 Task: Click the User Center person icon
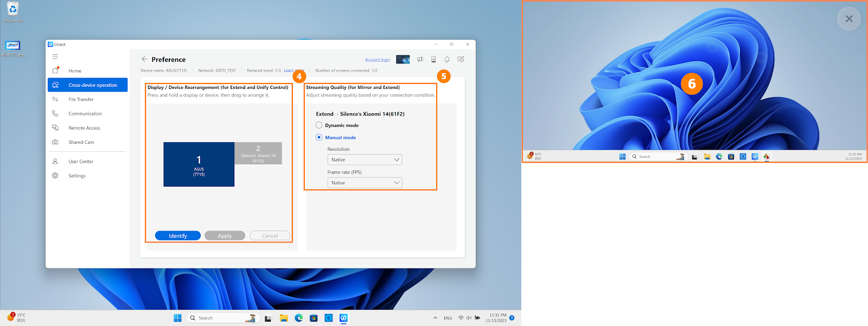55,161
